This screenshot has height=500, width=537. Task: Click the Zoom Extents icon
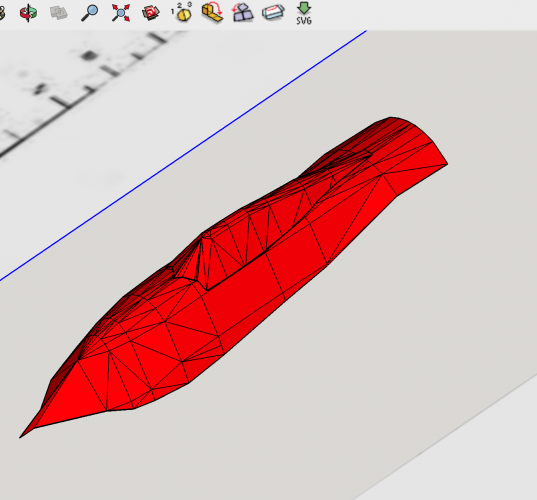[121, 13]
